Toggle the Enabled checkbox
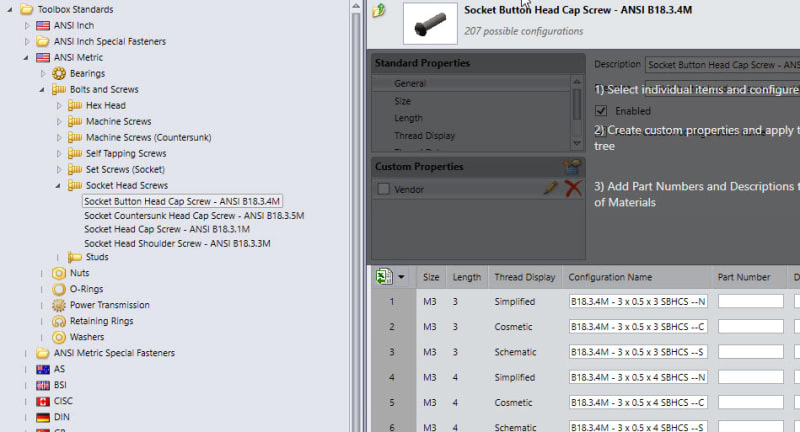Viewport: 800px width, 432px height. pyautogui.click(x=601, y=111)
